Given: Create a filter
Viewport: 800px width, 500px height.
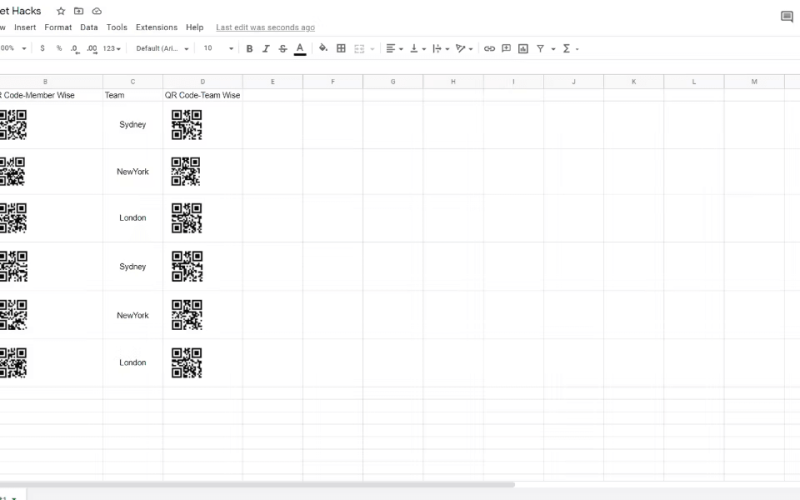Looking at the screenshot, I should pos(540,48).
